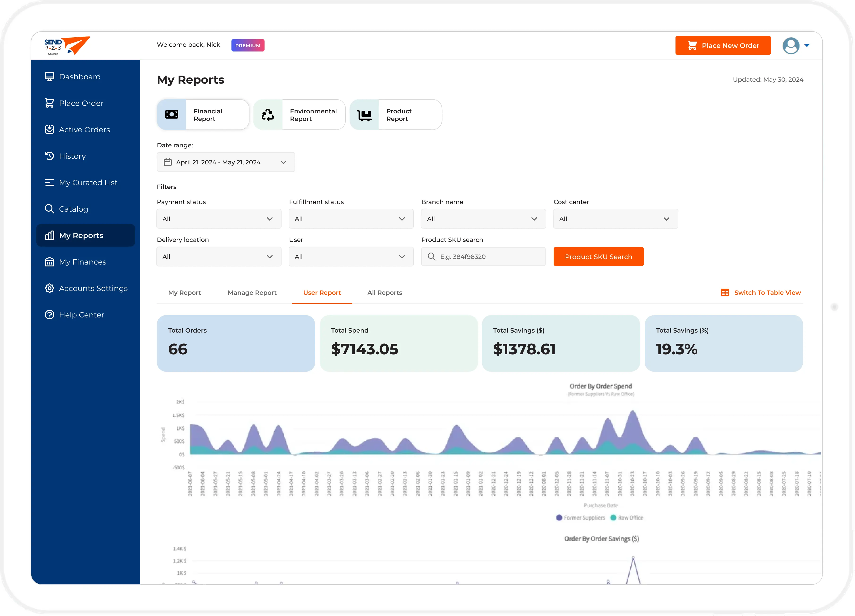The width and height of the screenshot is (855, 616).
Task: Click the Order By Order Spend chart title
Action: [601, 386]
